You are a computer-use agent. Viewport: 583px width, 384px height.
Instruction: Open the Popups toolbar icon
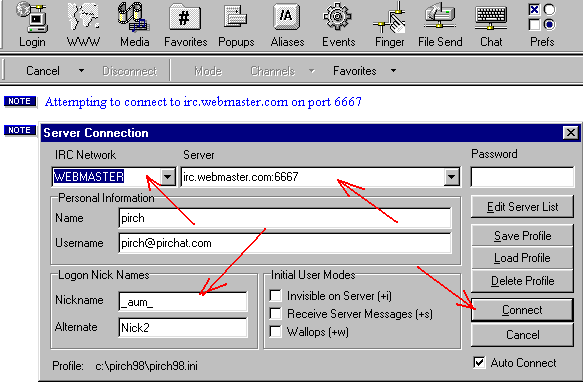(x=236, y=25)
